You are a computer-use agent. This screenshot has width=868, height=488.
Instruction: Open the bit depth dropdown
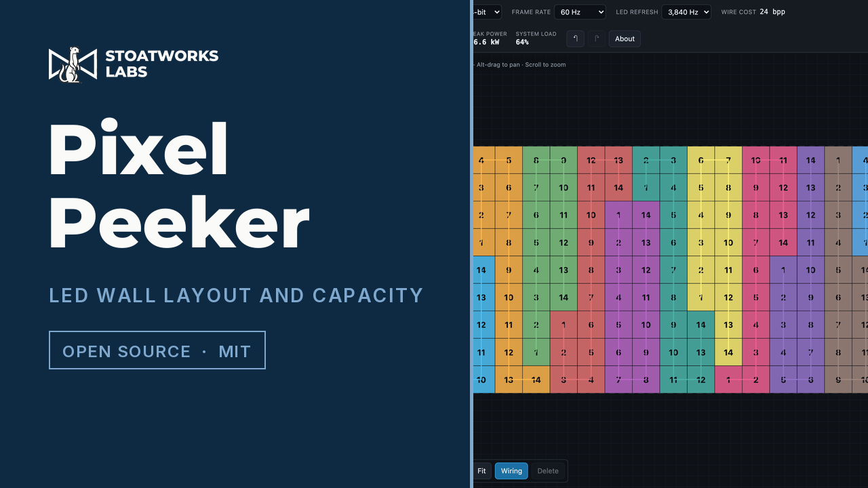point(487,12)
